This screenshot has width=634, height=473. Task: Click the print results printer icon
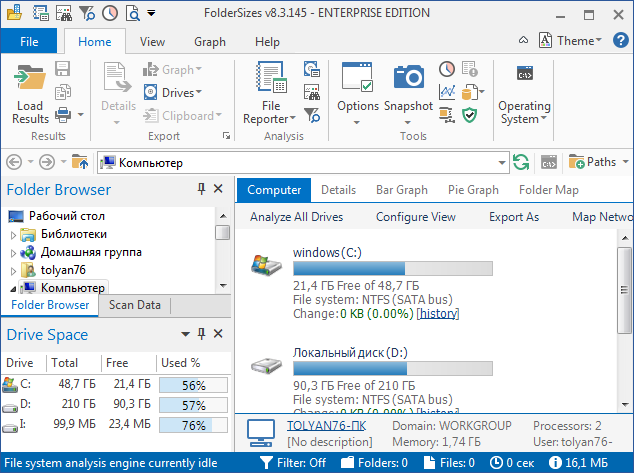pyautogui.click(x=63, y=115)
